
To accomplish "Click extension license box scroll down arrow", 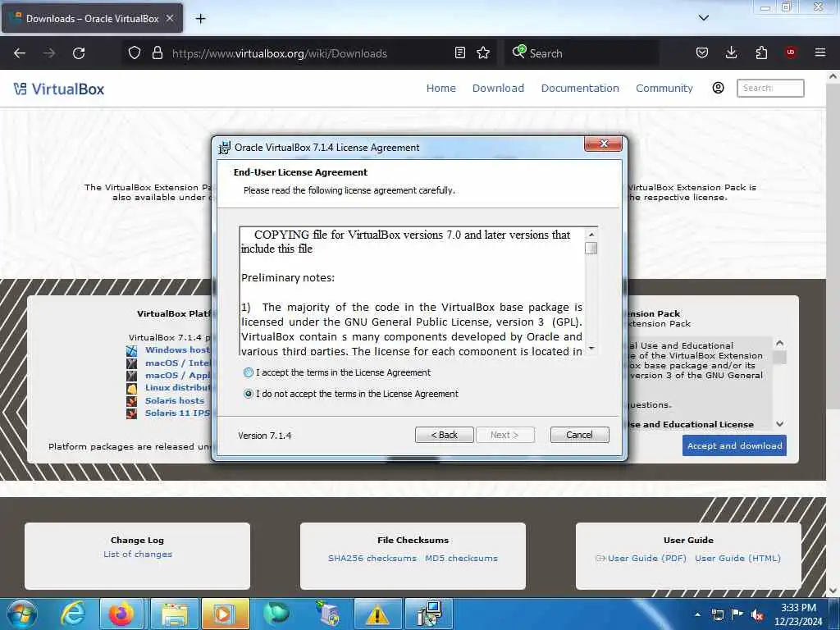I will click(x=780, y=424).
